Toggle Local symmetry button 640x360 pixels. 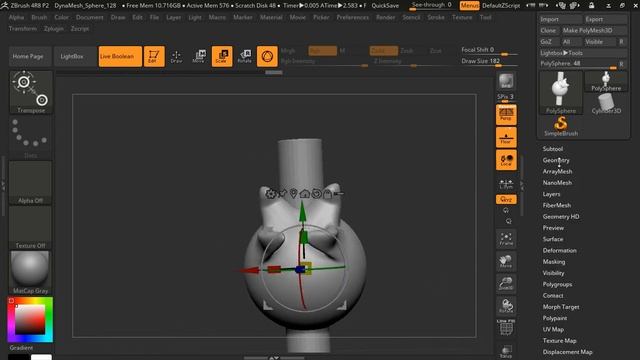506,160
